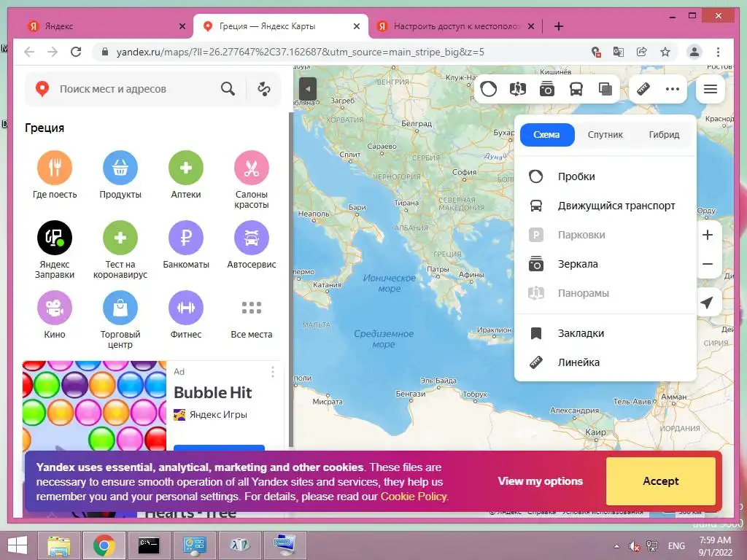Viewport: 747px width, 560px height.
Task: Open the hamburger main menu
Action: tap(711, 88)
